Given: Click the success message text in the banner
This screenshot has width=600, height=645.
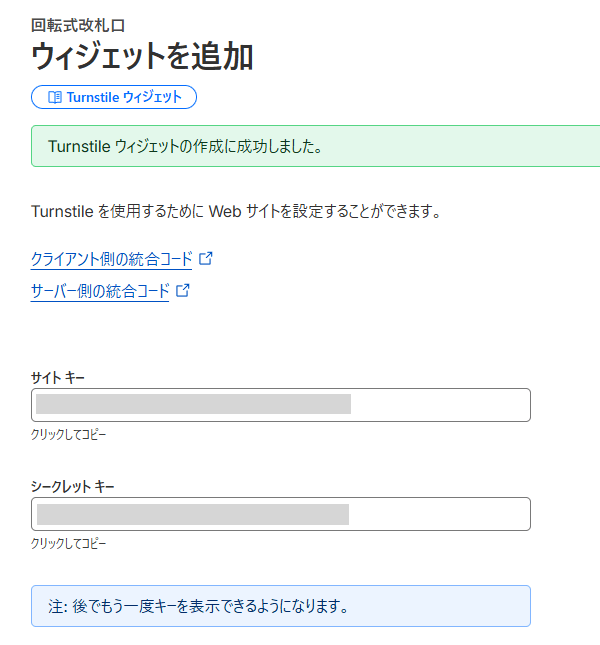Looking at the screenshot, I should (185, 147).
